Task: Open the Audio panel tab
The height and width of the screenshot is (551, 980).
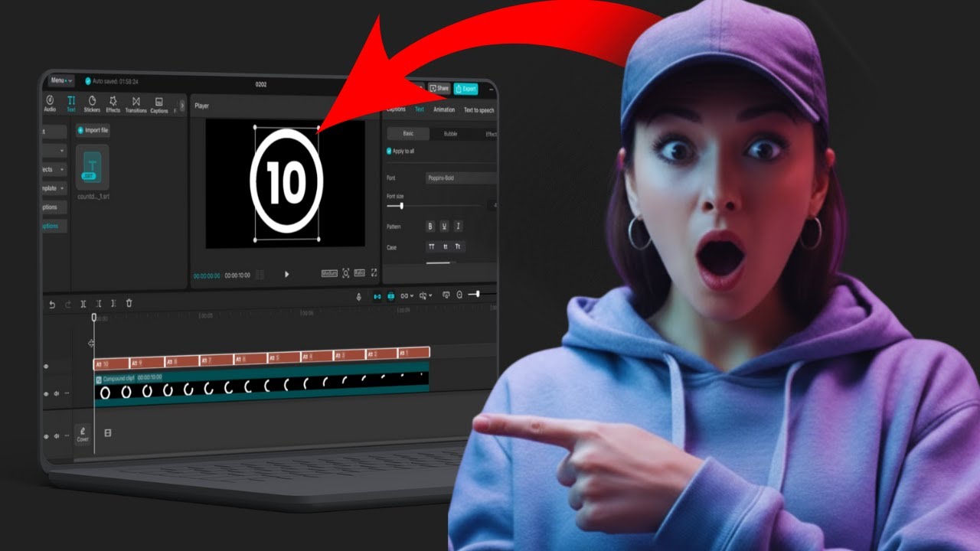Action: click(50, 104)
